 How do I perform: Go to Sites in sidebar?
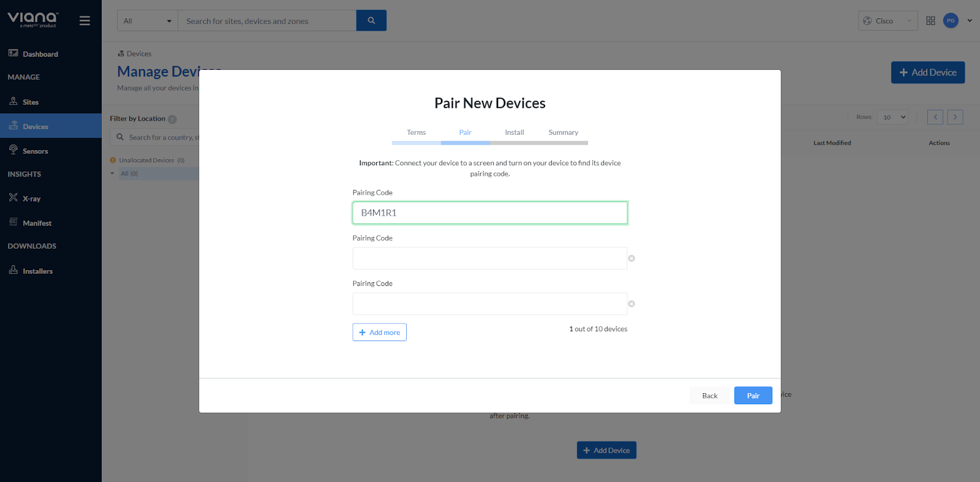(x=31, y=102)
